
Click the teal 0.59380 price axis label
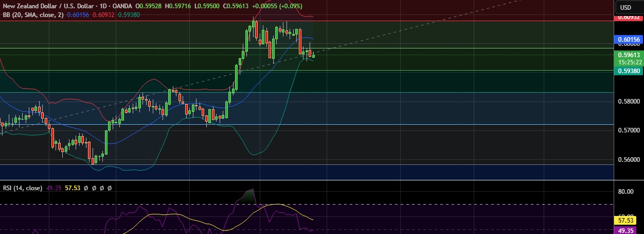tap(629, 71)
